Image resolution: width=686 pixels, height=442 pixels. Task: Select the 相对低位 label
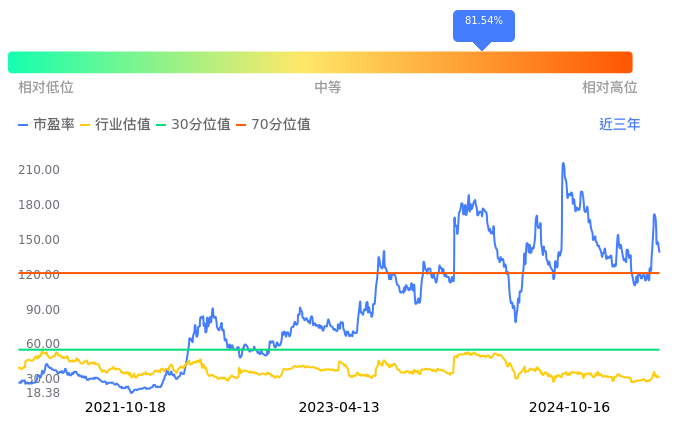[x=46, y=88]
